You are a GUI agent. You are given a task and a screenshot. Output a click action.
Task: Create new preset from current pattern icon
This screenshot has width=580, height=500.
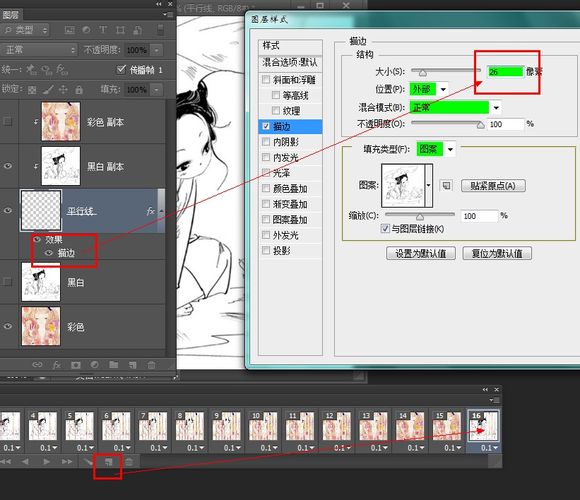pos(446,185)
